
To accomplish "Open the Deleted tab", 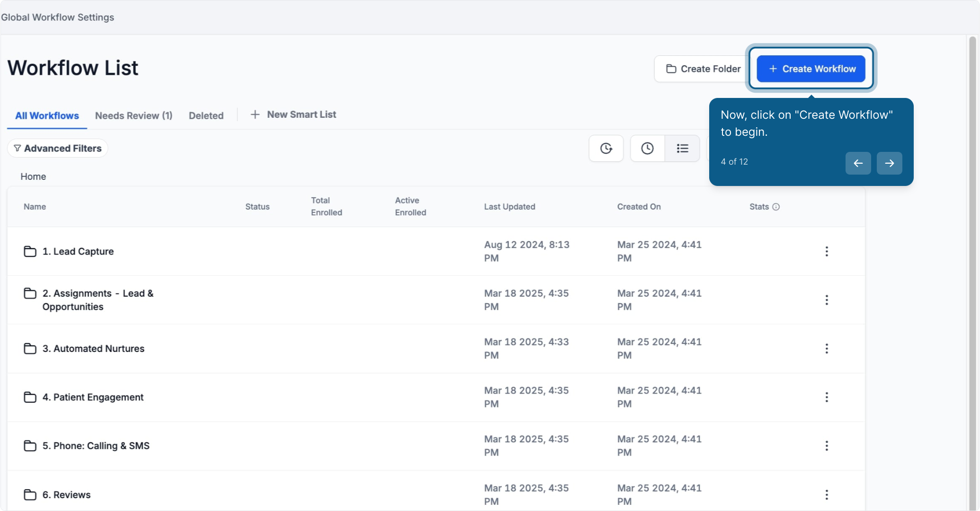I will (206, 115).
